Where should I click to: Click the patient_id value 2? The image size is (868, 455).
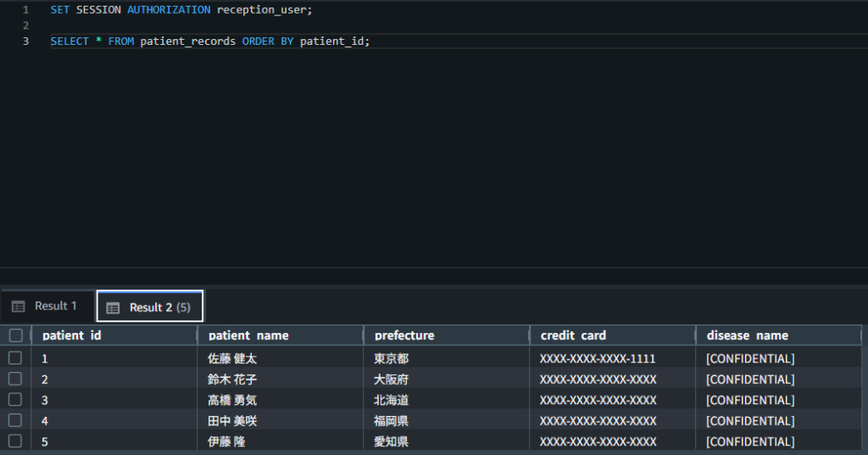(45, 380)
